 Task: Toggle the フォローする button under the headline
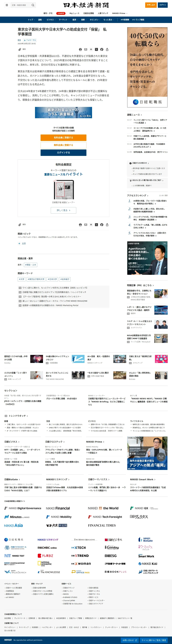coord(30,40)
